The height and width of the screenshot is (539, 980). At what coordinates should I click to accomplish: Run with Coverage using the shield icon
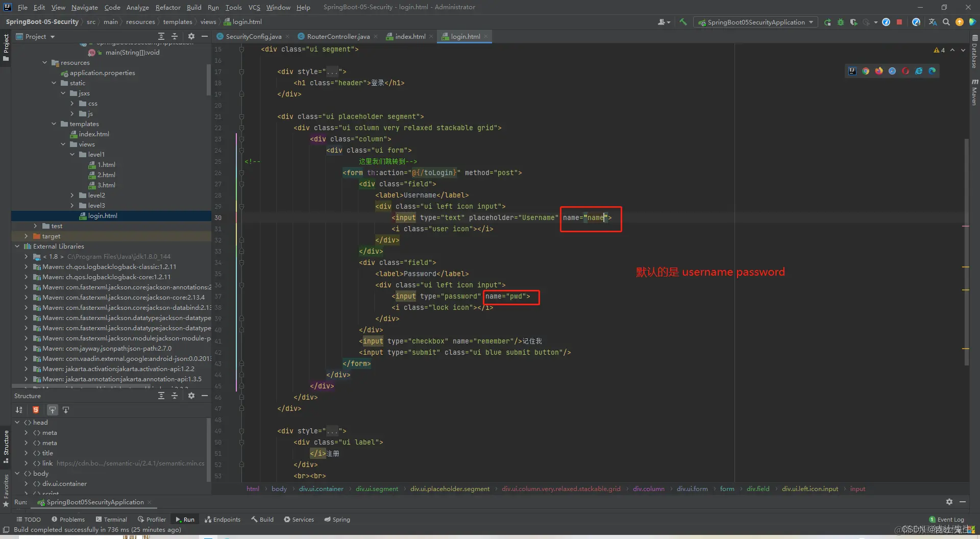(853, 22)
